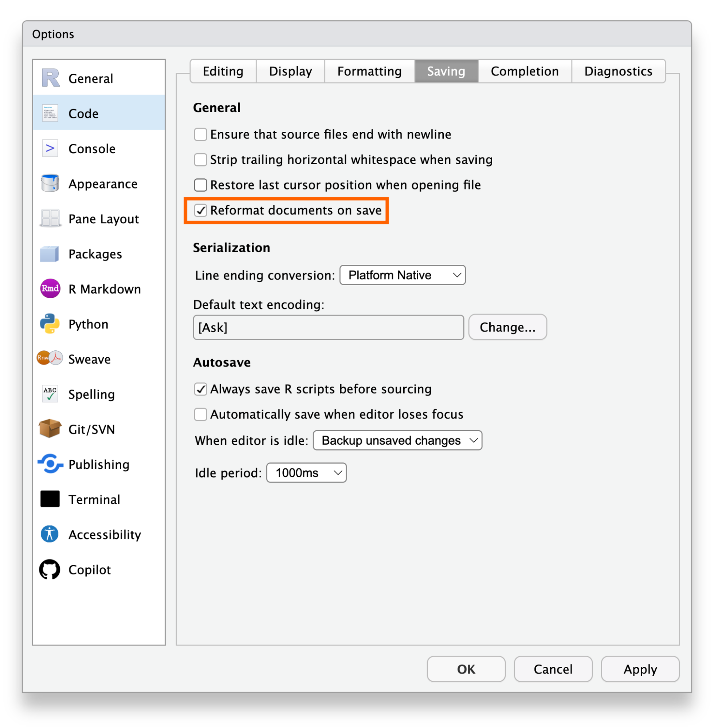Screen dimensions: 714x728
Task: Switch to the Diagnostics tab
Action: tap(618, 71)
